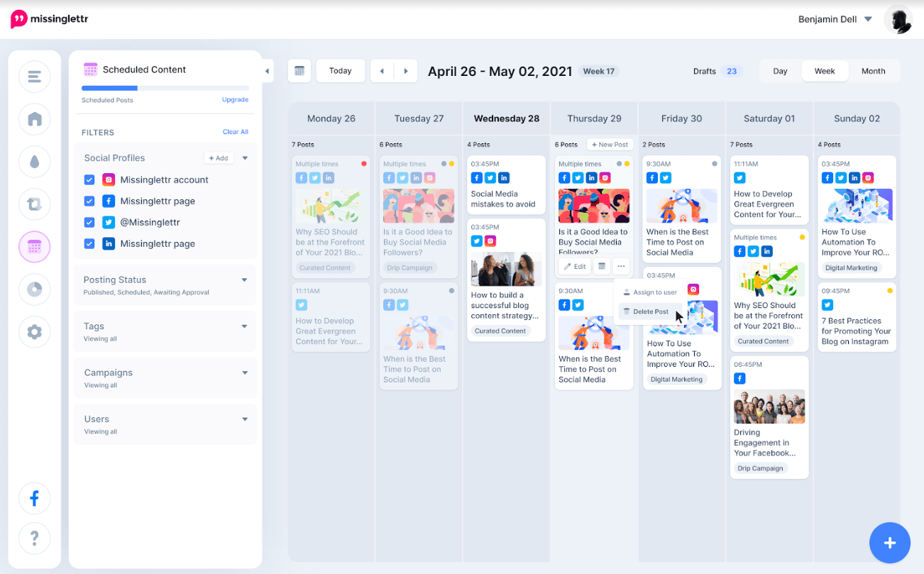Open the drip campaigns droplet icon
The height and width of the screenshot is (574, 924).
(x=35, y=162)
